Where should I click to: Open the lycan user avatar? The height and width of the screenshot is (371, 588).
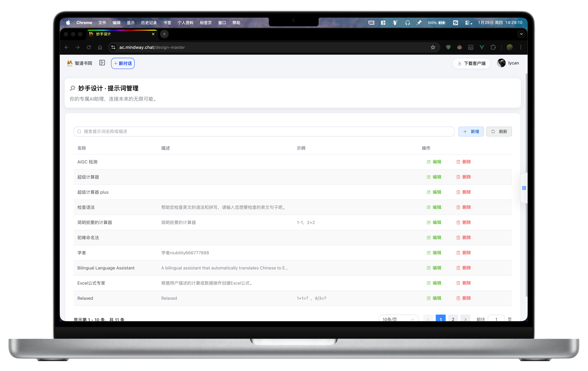(501, 63)
